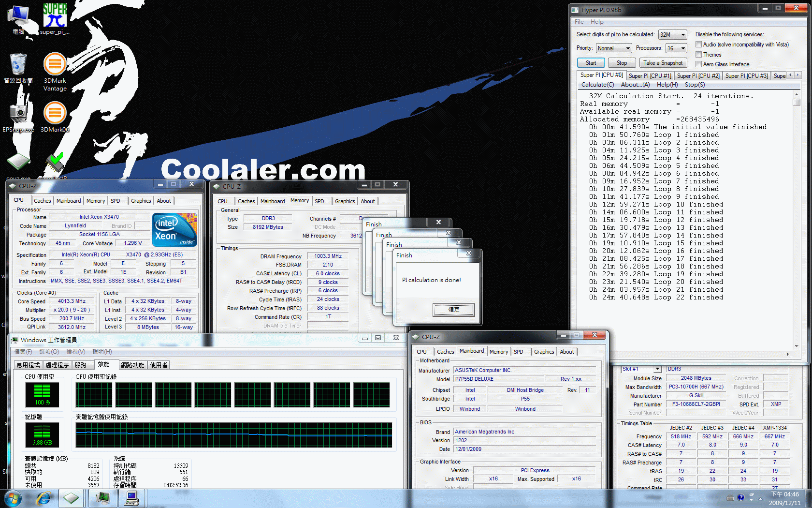This screenshot has height=508, width=812.
Task: Click the Stop button in Hyper PI
Action: (622, 63)
